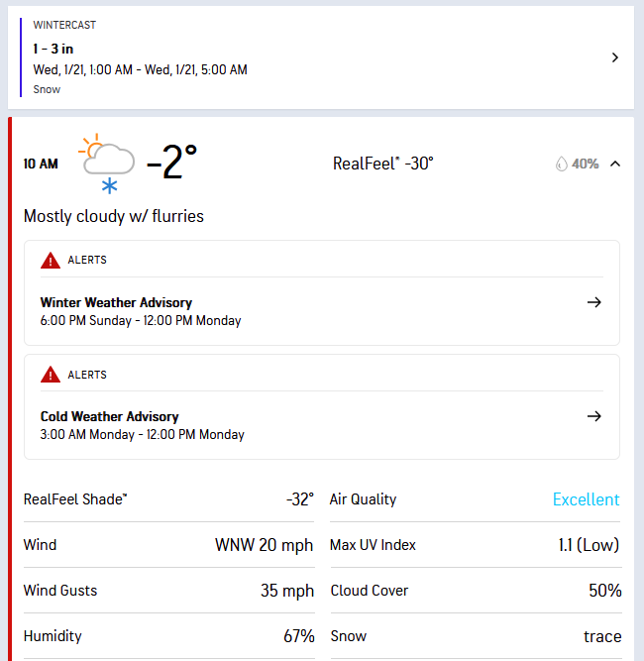
Task: Collapse the 10 AM hourly forecast panel
Action: point(615,164)
